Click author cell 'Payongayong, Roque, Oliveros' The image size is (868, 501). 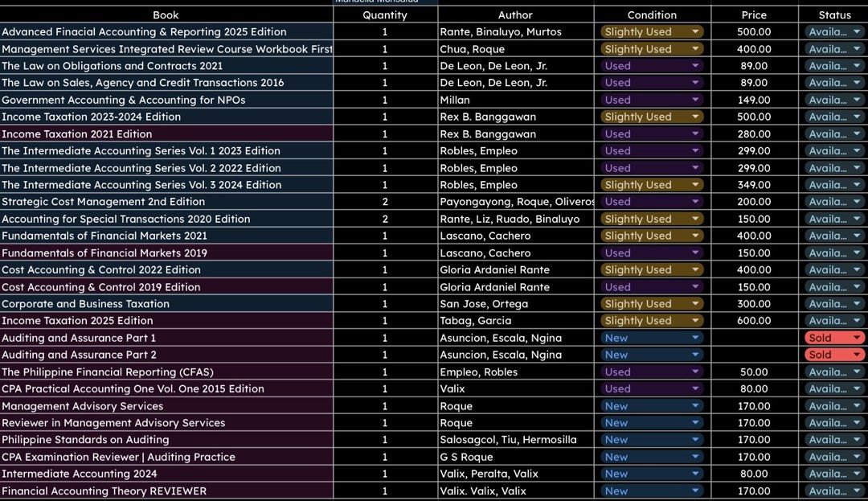coord(515,202)
